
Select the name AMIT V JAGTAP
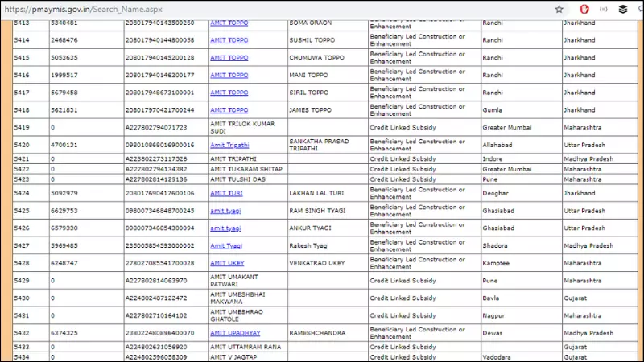[233, 357]
